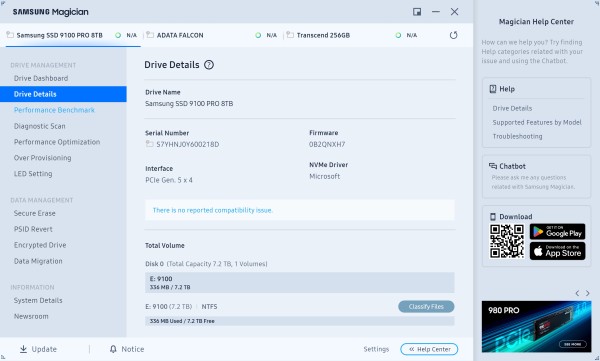Click NVMe driver value Microsoft

click(324, 176)
